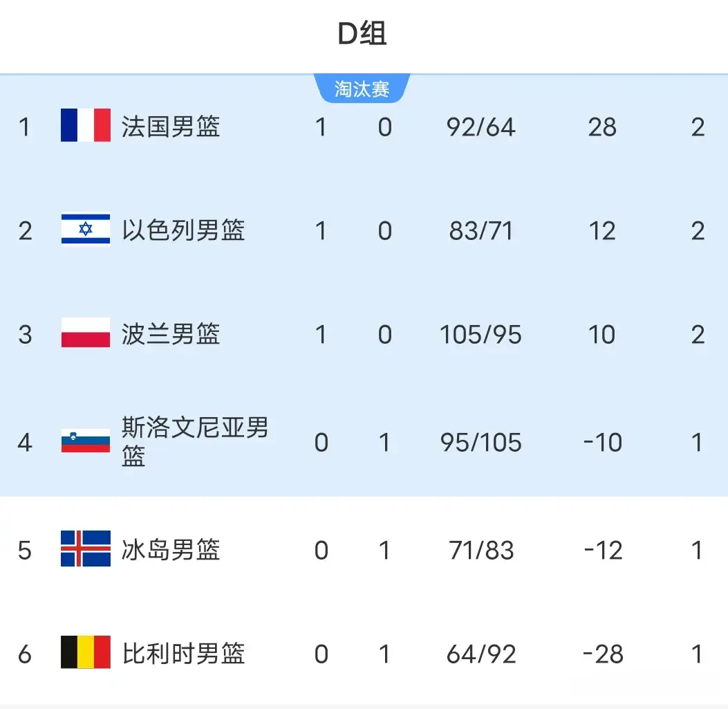Select the -10 point difference for Slovenia
This screenshot has width=728, height=709.
pos(602,442)
